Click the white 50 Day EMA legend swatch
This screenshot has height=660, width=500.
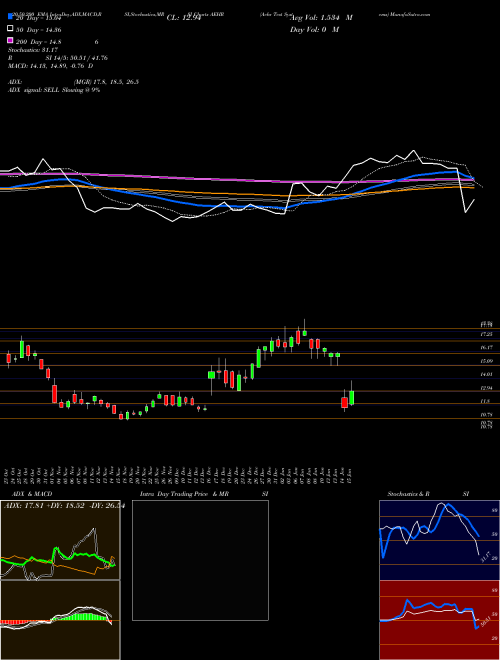coord(10,29)
